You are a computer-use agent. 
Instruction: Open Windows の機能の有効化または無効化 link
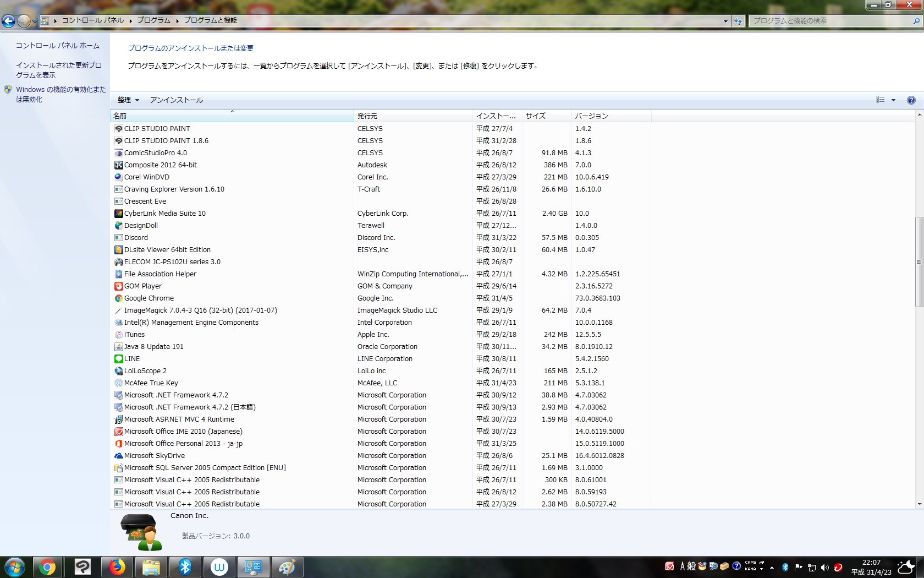(x=61, y=94)
